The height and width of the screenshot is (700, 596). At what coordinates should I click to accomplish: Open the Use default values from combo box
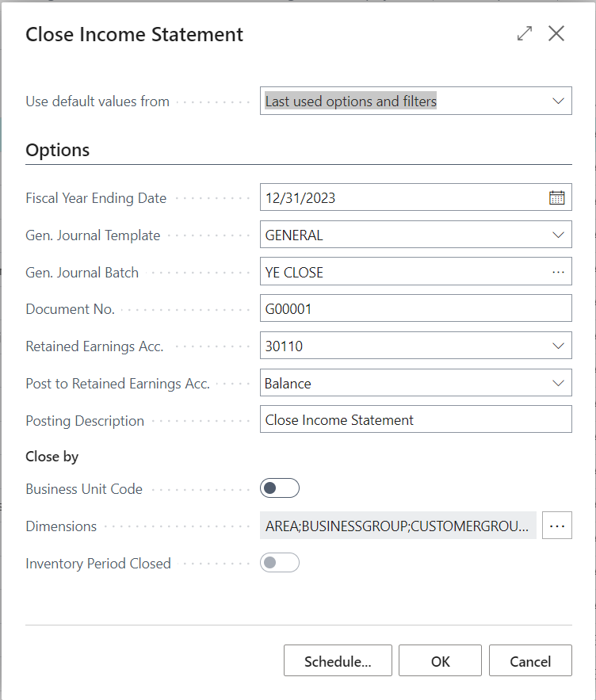pos(412,101)
